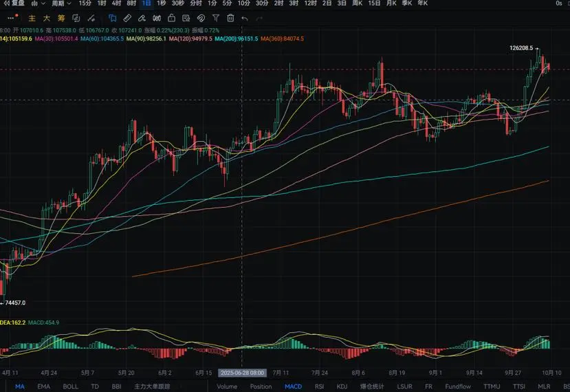Click the MA(200):96151.5 legend label

[x=237, y=39]
